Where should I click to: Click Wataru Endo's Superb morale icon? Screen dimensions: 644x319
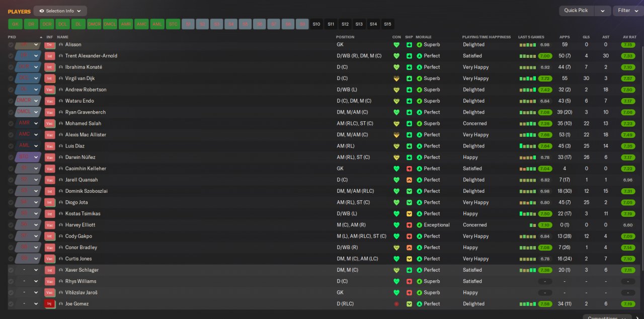click(x=419, y=101)
